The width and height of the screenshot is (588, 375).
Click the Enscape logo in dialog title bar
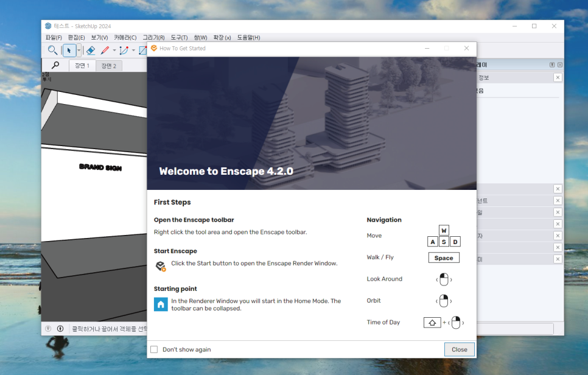pyautogui.click(x=154, y=48)
